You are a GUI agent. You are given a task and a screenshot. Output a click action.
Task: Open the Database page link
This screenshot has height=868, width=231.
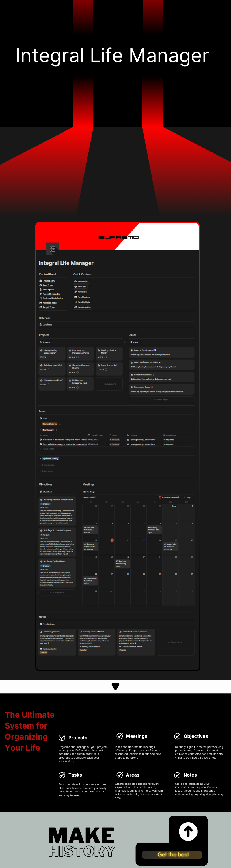click(x=45, y=325)
